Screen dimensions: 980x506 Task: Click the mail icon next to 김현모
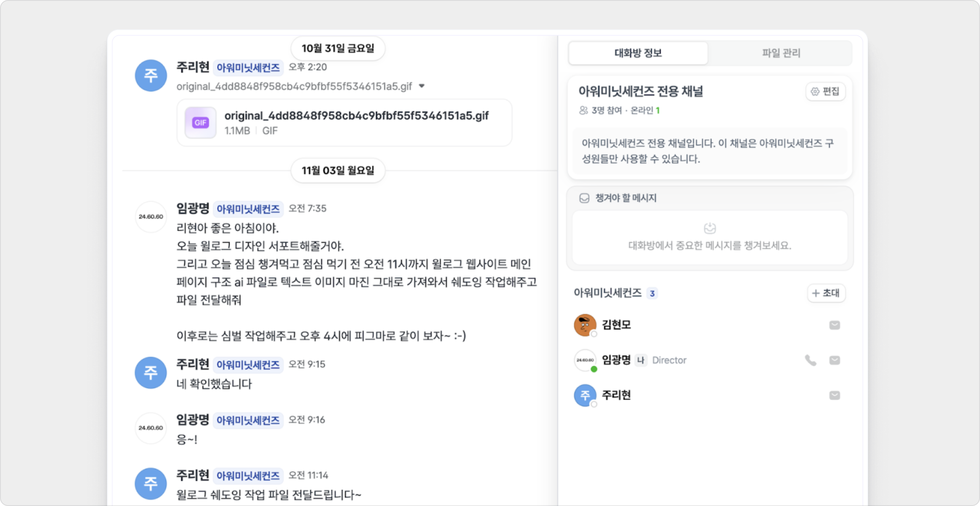click(x=835, y=325)
